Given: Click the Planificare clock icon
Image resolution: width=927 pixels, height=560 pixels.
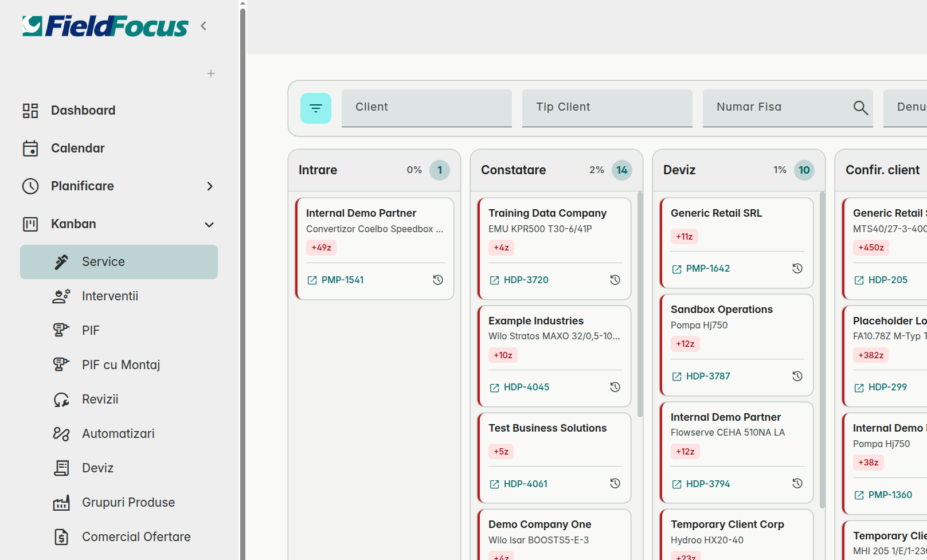Looking at the screenshot, I should coord(30,186).
